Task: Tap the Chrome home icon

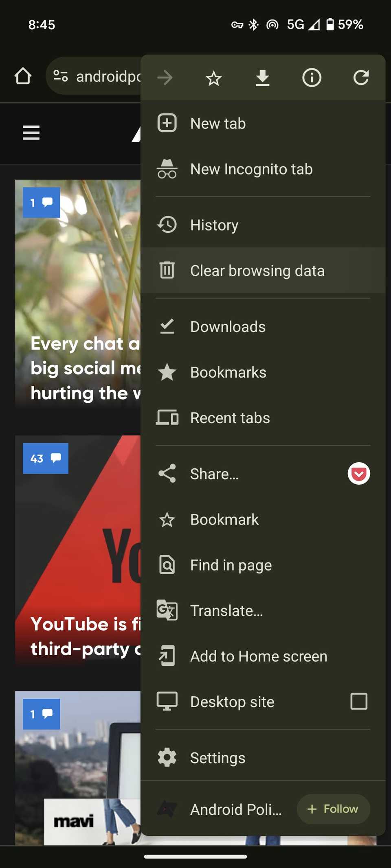Action: [23, 76]
